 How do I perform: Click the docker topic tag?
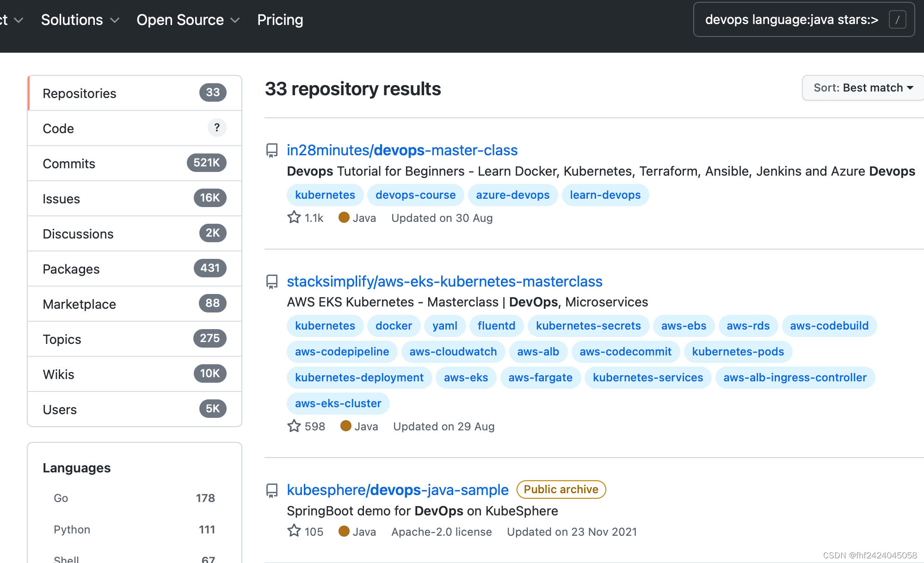pos(394,326)
